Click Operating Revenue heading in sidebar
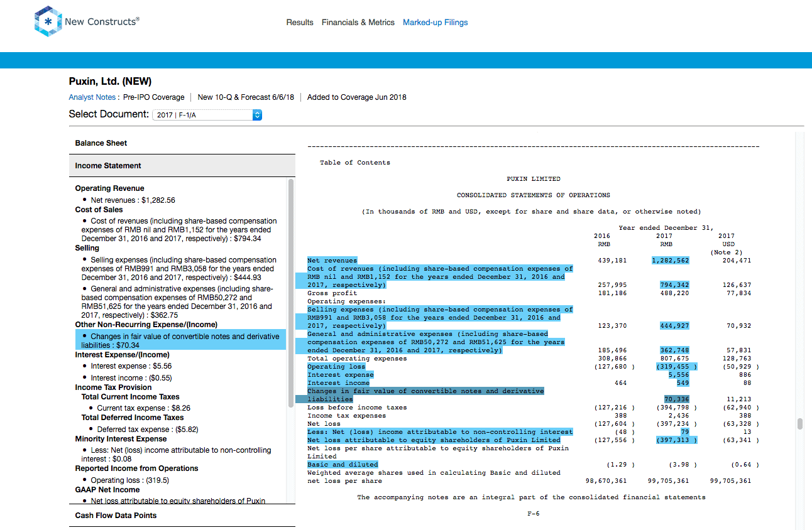Screen dimensions: 812x530 point(109,188)
